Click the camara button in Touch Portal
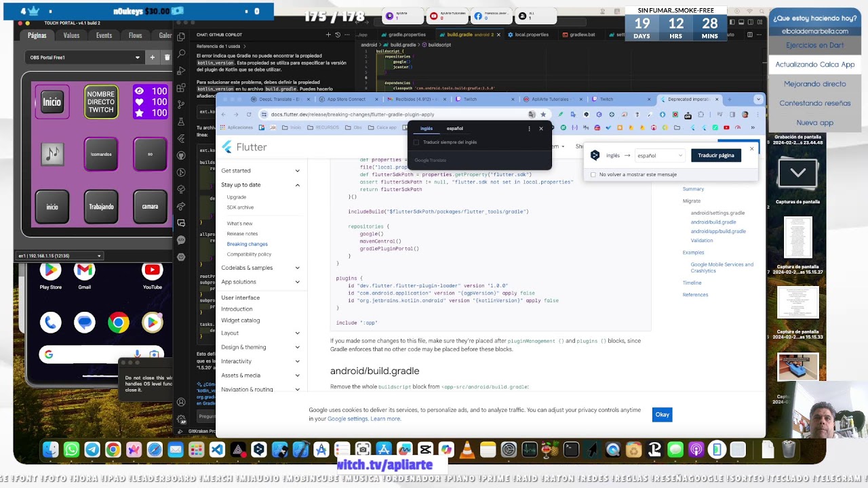This screenshot has height=488, width=868. point(150,207)
